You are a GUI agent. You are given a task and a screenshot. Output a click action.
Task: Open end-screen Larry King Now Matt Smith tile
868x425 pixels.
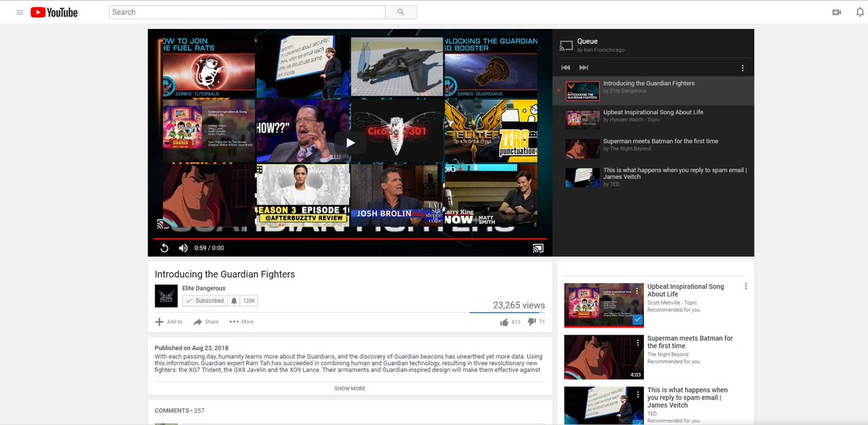(491, 194)
